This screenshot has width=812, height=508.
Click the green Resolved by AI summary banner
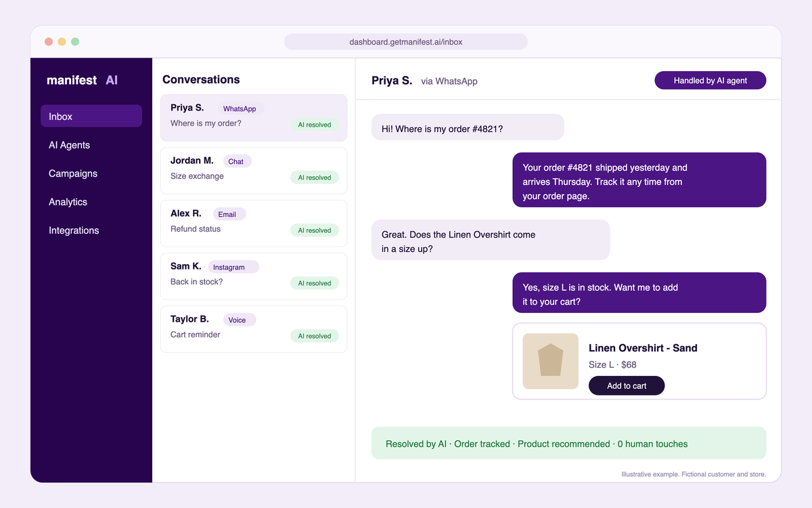pyautogui.click(x=569, y=444)
